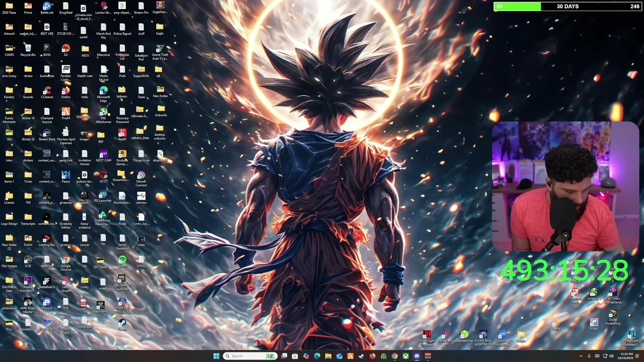This screenshot has height=362, width=644.
Task: Open the Spotify desktop shortcut
Action: pyautogui.click(x=122, y=261)
